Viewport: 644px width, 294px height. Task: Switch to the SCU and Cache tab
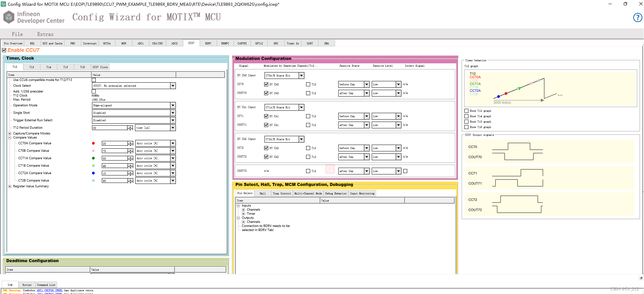52,43
